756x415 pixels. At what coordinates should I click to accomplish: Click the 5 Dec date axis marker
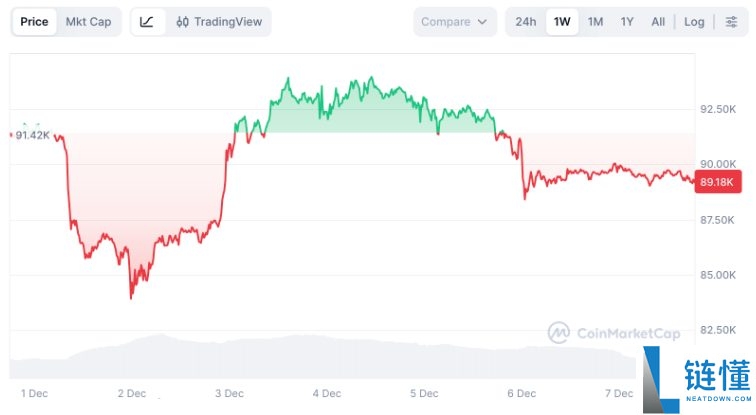[x=424, y=394]
